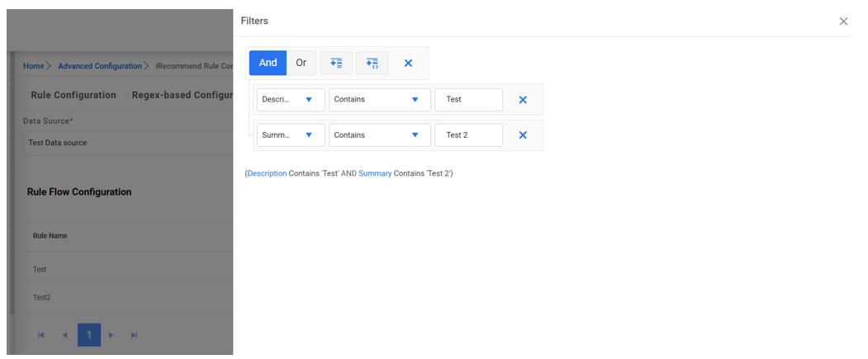
Task: Click the add filter rule icon
Action: pyautogui.click(x=336, y=63)
